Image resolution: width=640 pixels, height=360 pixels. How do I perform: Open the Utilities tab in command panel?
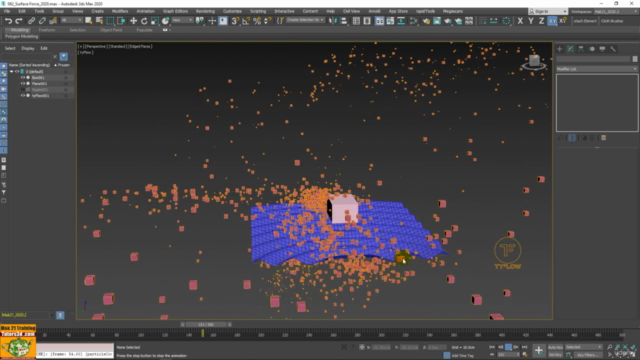click(613, 49)
